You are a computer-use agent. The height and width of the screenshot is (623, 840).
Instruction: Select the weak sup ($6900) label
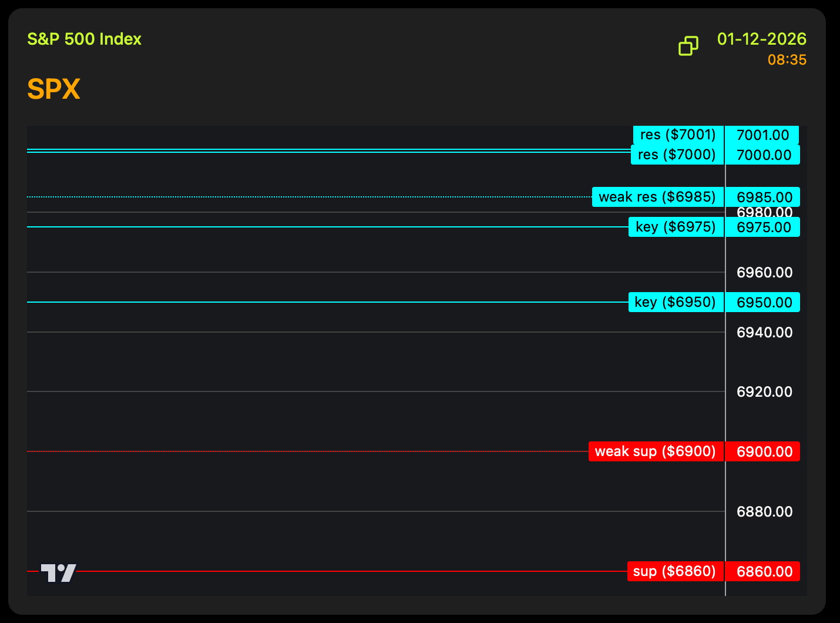pos(656,451)
